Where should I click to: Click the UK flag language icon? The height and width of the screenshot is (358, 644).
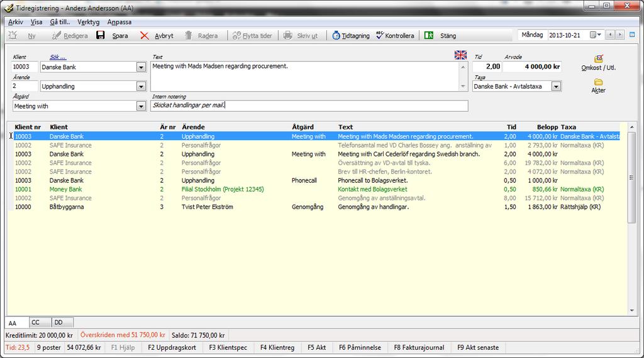[460, 55]
